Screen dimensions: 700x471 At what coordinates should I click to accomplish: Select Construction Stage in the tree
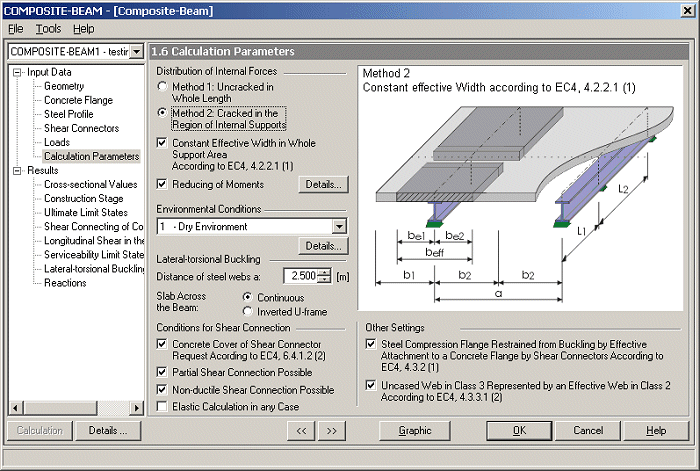click(83, 199)
